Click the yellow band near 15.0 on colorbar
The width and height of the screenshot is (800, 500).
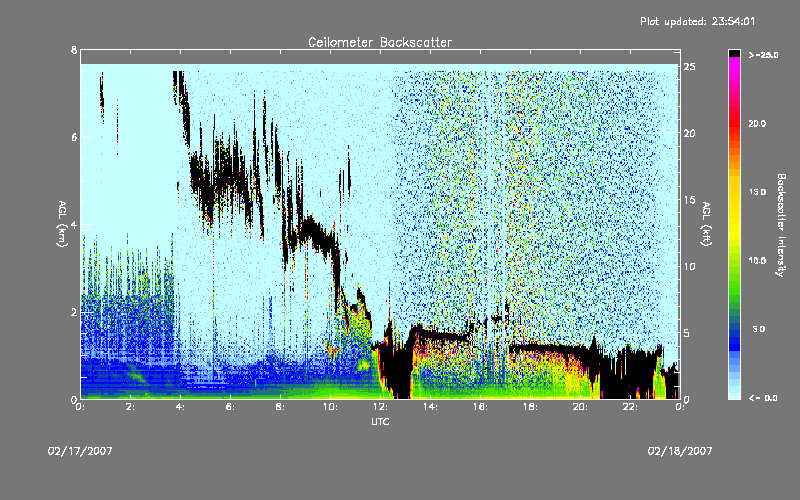point(734,192)
